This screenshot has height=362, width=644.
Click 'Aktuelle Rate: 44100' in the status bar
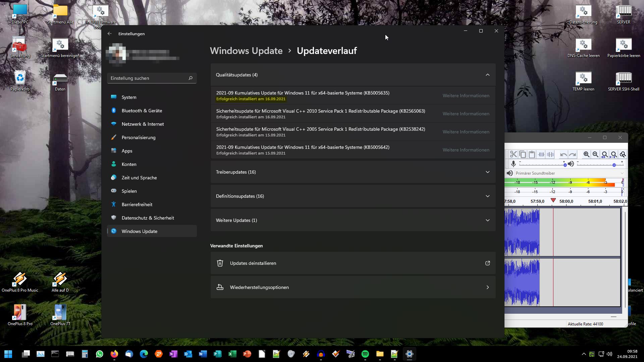(585, 324)
